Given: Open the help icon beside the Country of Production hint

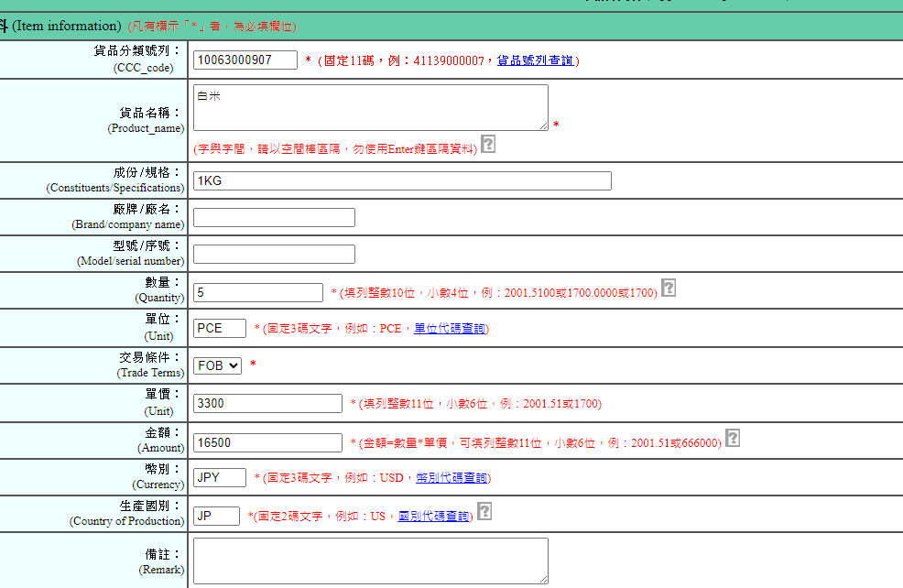Looking at the screenshot, I should coord(484,511).
